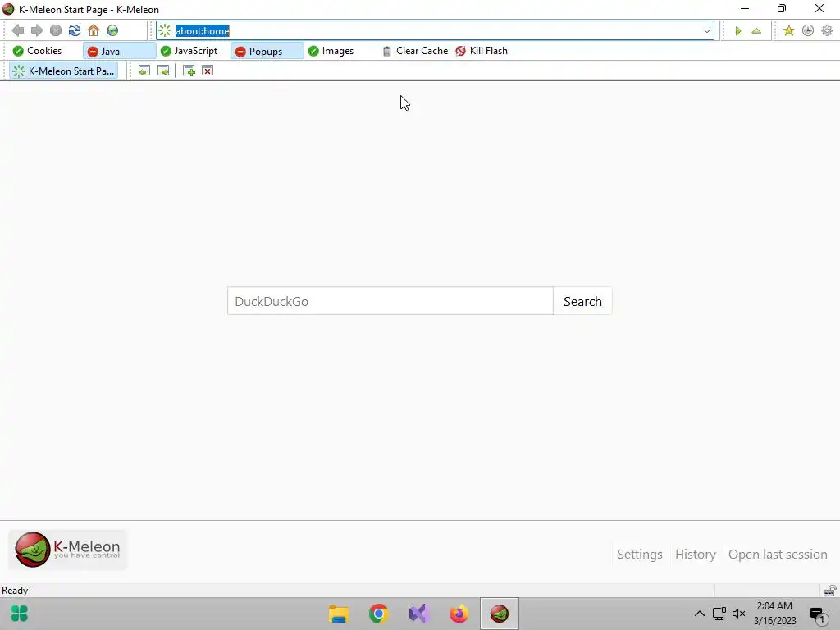Show hidden tray icons chevron

[x=700, y=614]
